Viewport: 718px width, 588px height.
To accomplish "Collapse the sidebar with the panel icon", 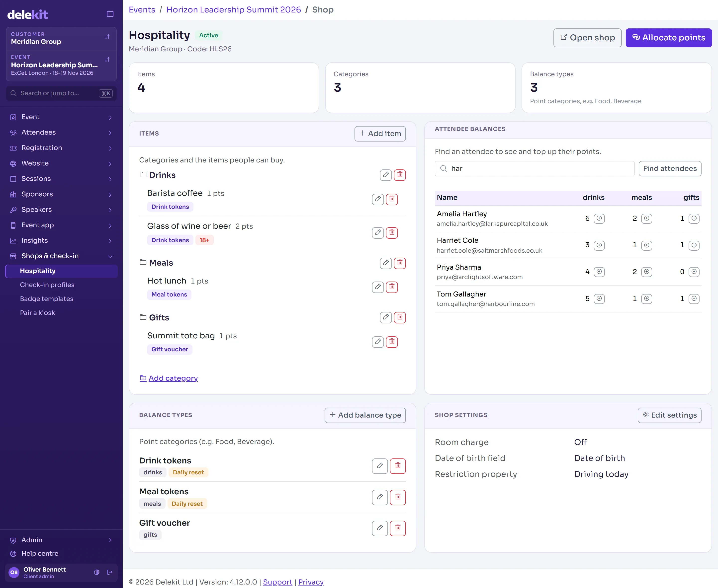I will pyautogui.click(x=110, y=14).
